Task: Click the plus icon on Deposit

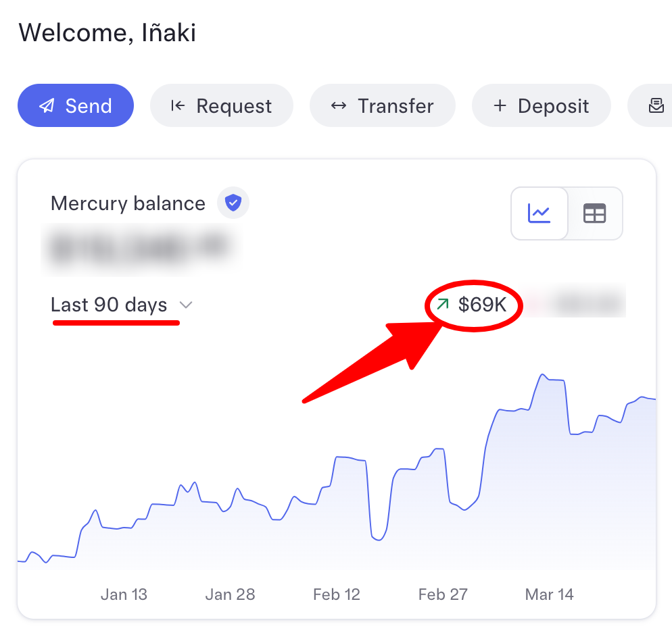Action: pyautogui.click(x=500, y=105)
